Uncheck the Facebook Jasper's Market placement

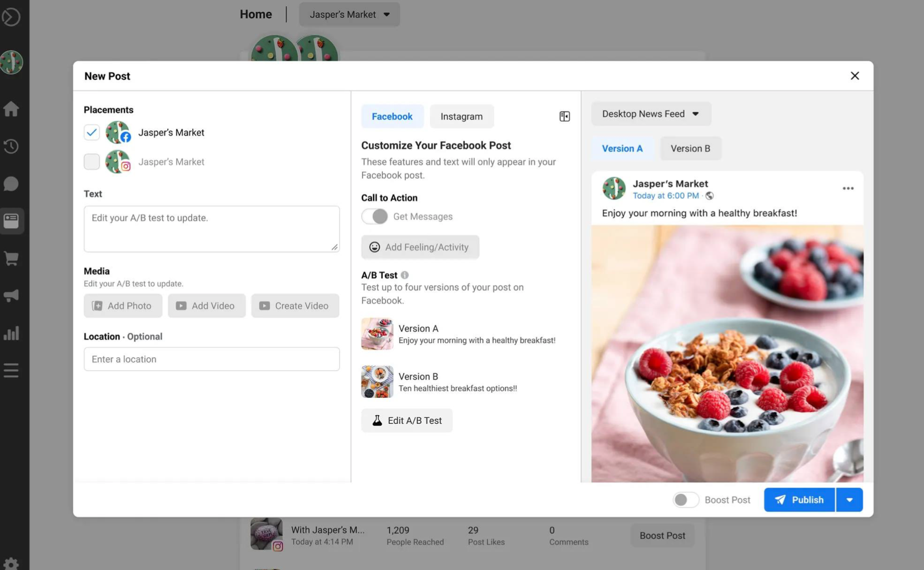92,132
